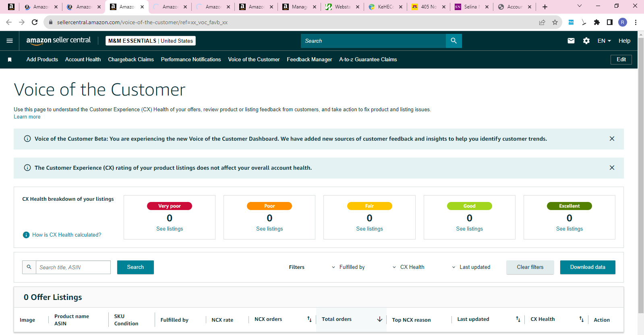Screen dimensions: 644x335
Task: Click info icon beside How is CX Health calculated
Action: 26,235
